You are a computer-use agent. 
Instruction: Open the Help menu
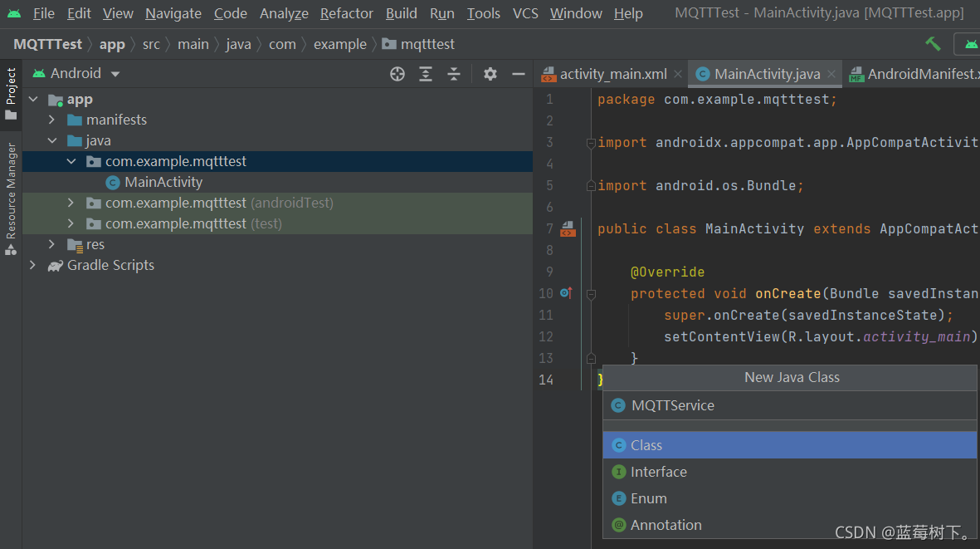pyautogui.click(x=628, y=13)
